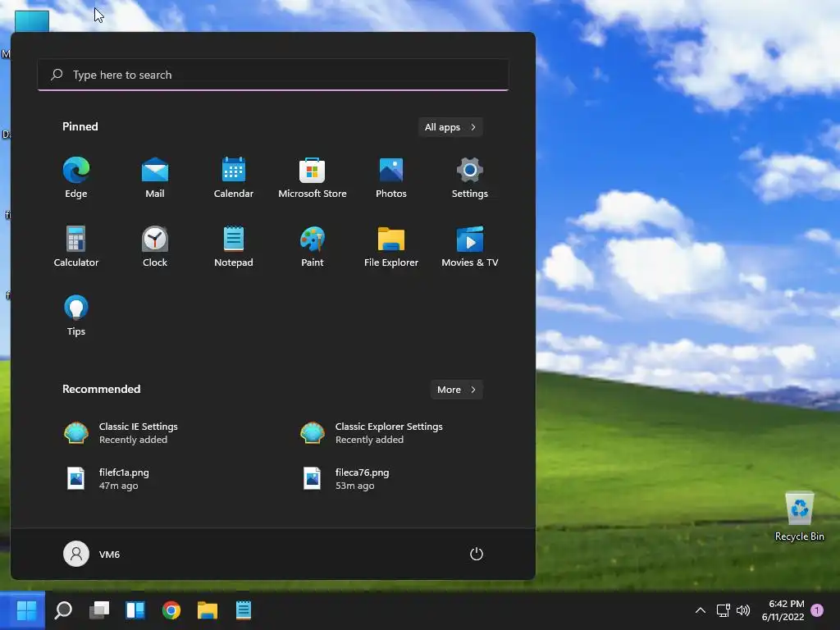Launch the Clock app
840x630 pixels.
[x=155, y=246]
